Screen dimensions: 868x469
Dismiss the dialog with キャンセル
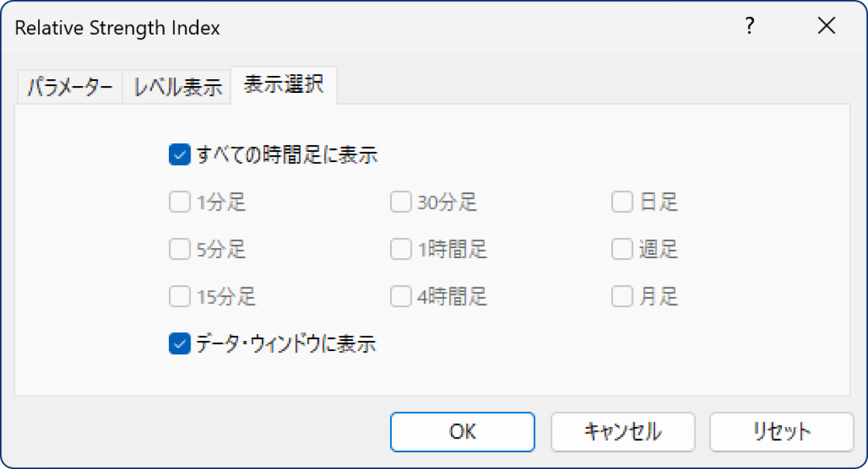[x=623, y=432]
